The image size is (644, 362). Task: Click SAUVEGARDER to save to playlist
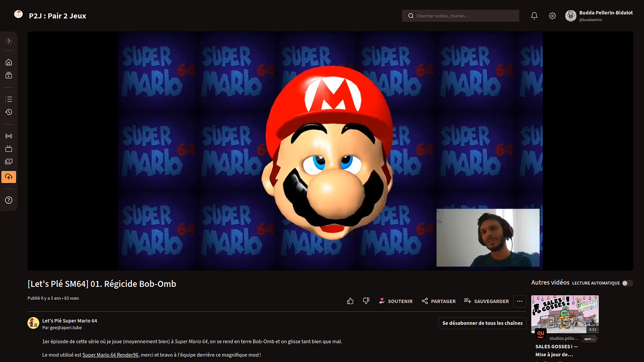tap(486, 301)
